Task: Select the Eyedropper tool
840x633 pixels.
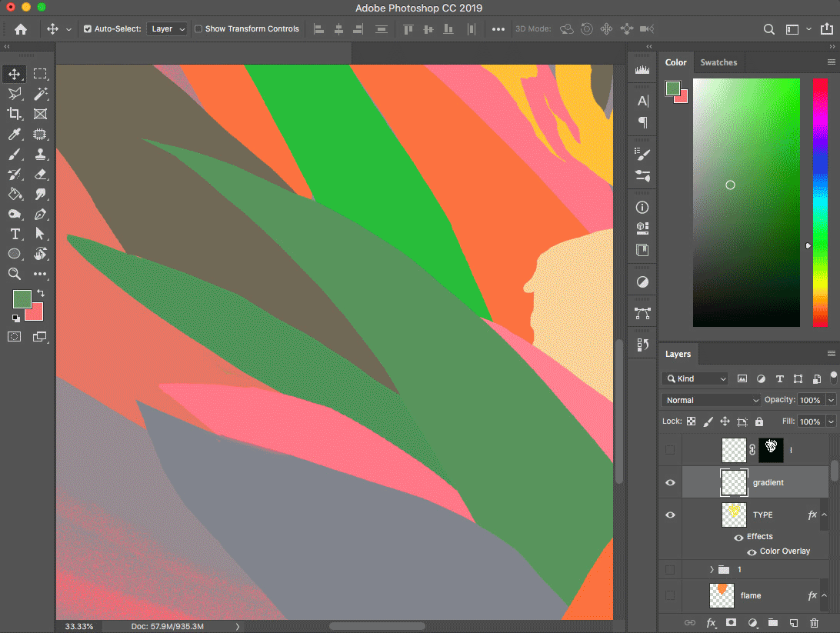Action: (x=14, y=134)
